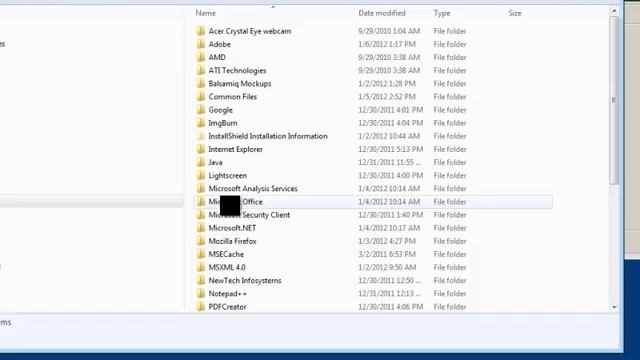
Task: Select the 'Balsamiq Mockups' folder name
Action: [x=240, y=83]
